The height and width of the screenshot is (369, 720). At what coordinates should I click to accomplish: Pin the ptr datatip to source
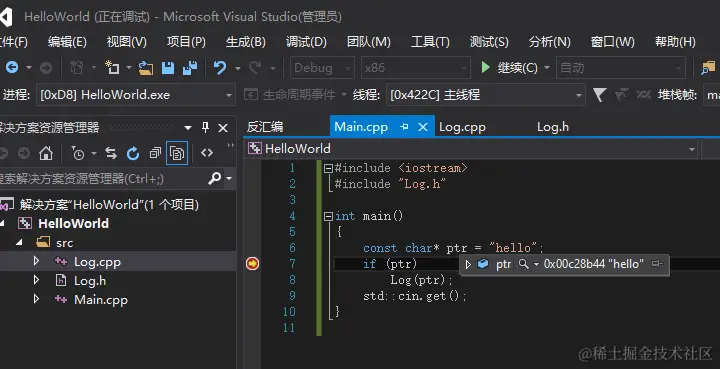pos(658,263)
